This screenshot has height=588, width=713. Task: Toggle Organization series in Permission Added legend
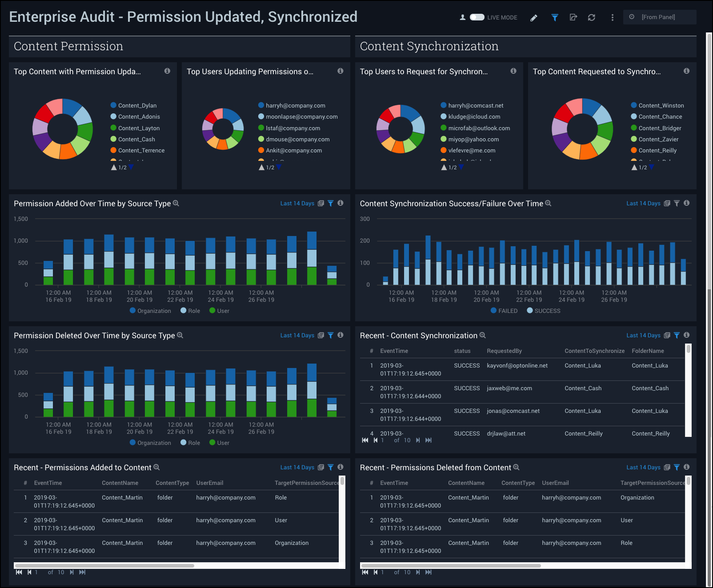pos(150,311)
